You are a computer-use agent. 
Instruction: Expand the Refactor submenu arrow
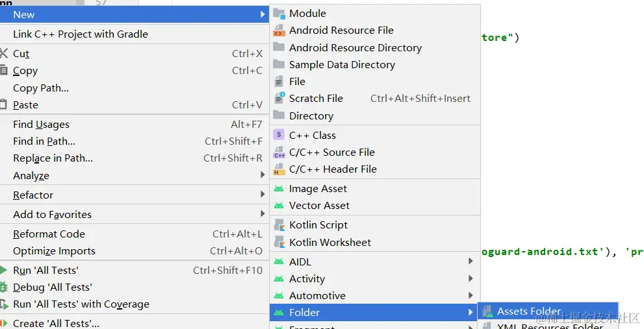[x=263, y=195]
